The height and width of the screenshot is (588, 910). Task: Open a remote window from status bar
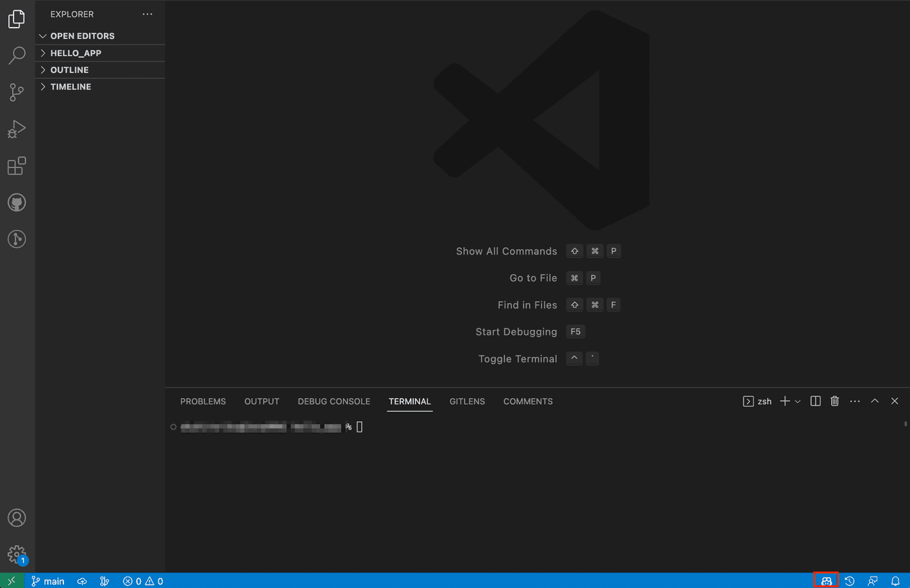point(12,581)
